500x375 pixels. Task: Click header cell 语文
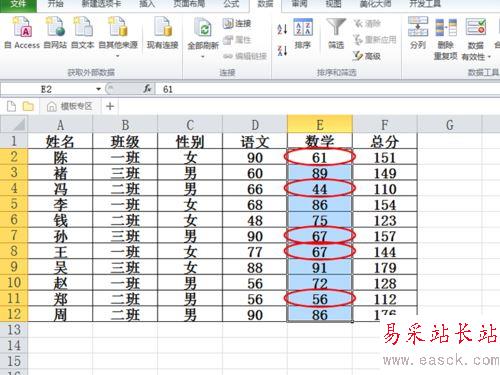tap(255, 141)
